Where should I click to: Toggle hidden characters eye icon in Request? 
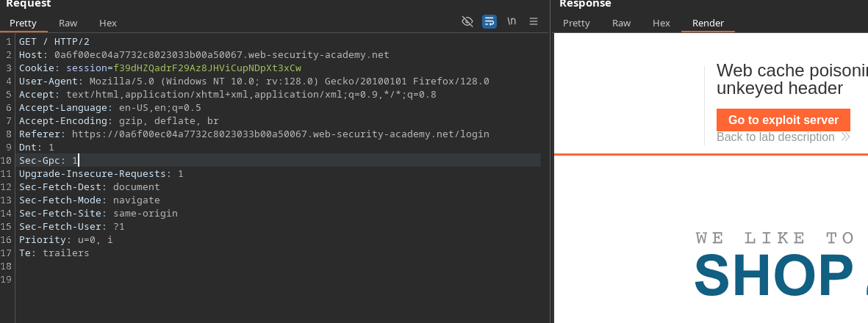(467, 21)
